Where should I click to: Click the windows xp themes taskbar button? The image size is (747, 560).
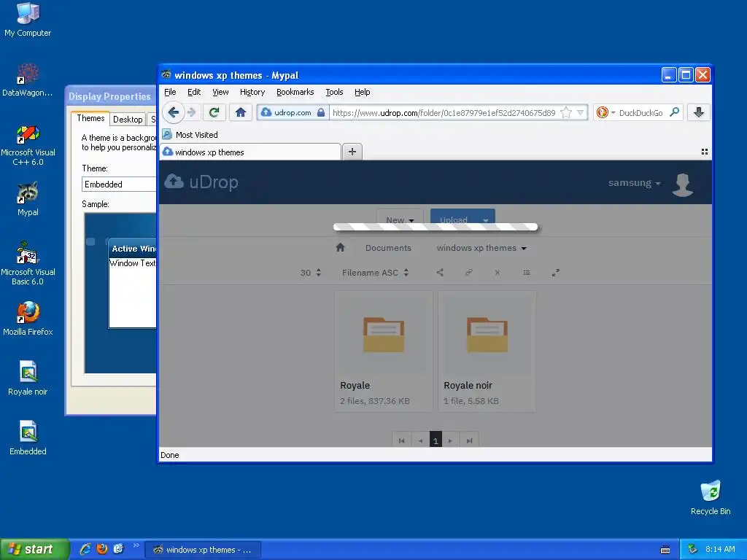tap(203, 550)
